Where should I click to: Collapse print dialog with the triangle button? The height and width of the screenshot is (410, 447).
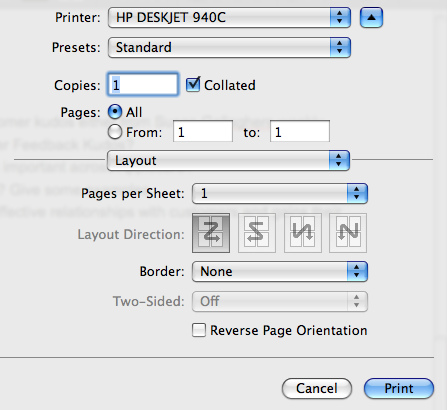coord(371,18)
